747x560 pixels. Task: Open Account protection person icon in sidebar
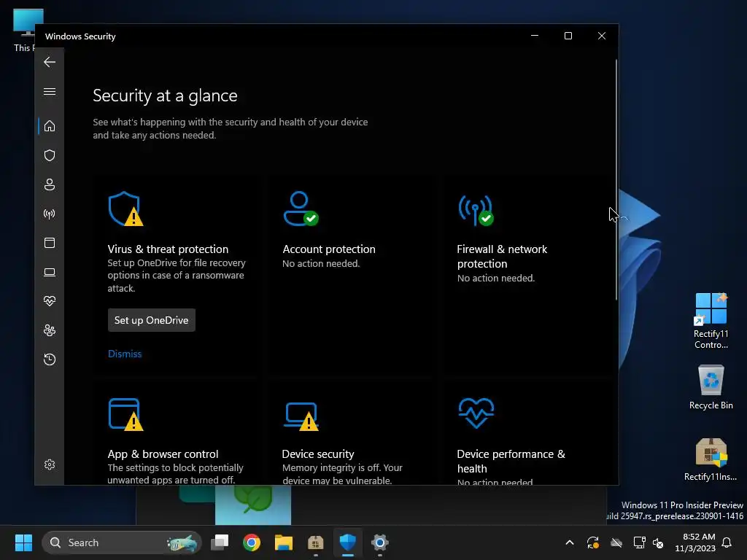click(50, 184)
